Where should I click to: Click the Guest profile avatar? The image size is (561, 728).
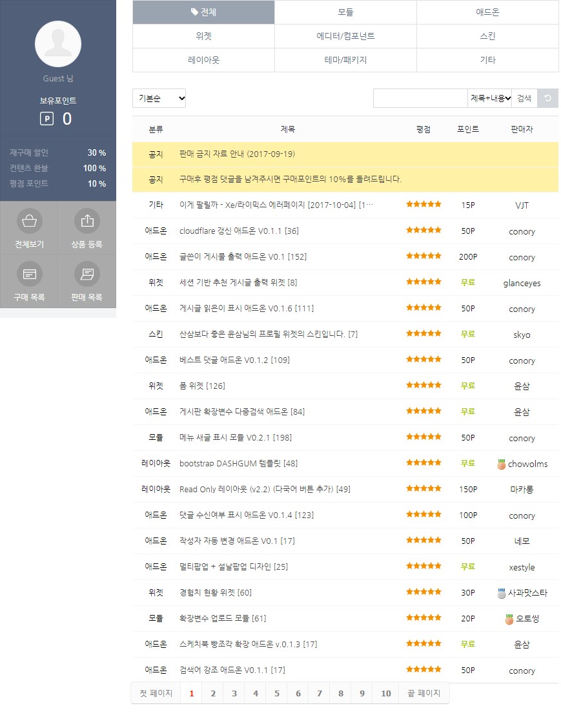pos(58,44)
